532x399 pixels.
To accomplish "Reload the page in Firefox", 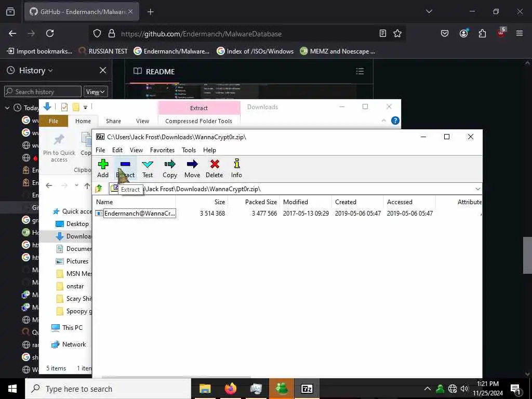I will tap(50, 33).
